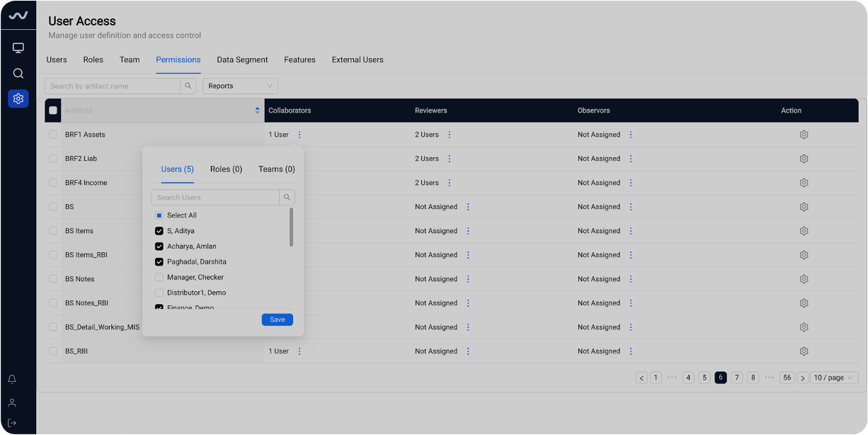The height and width of the screenshot is (435, 868).
Task: Open BRF2 Liab reviewers three-dot menu
Action: [450, 159]
